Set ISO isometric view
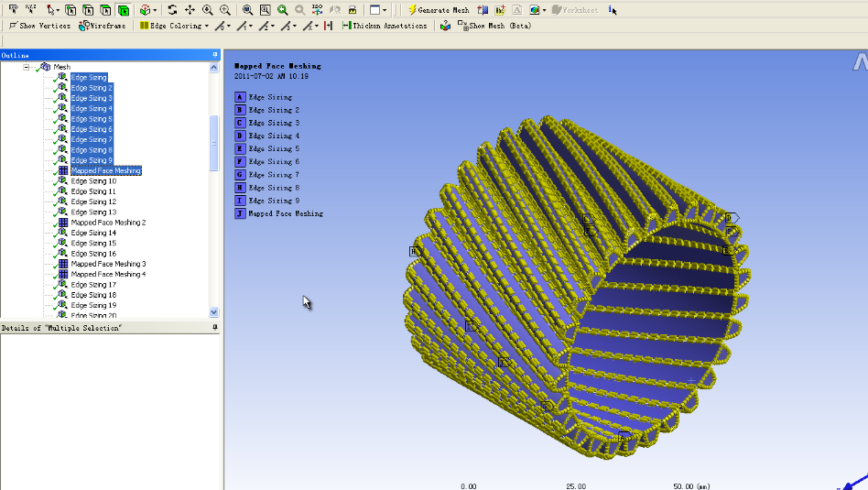This screenshot has height=490, width=868. [x=317, y=10]
